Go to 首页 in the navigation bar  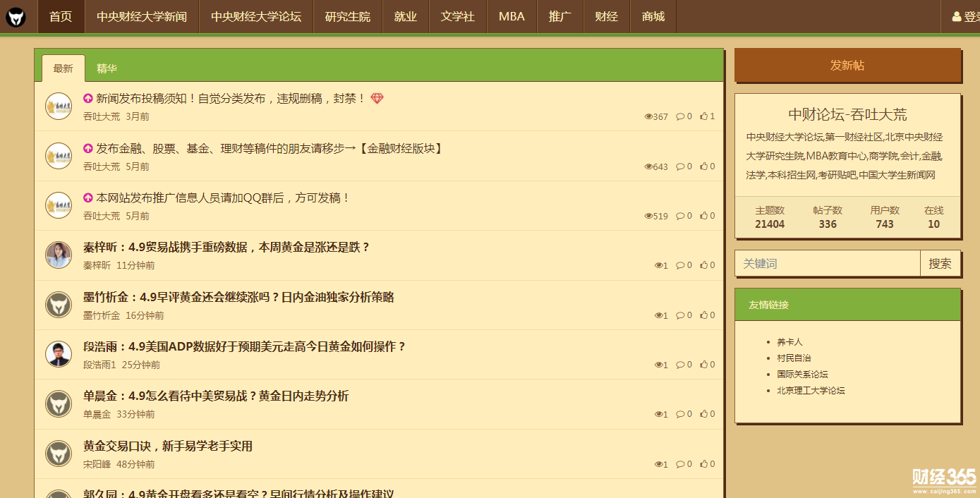[61, 16]
